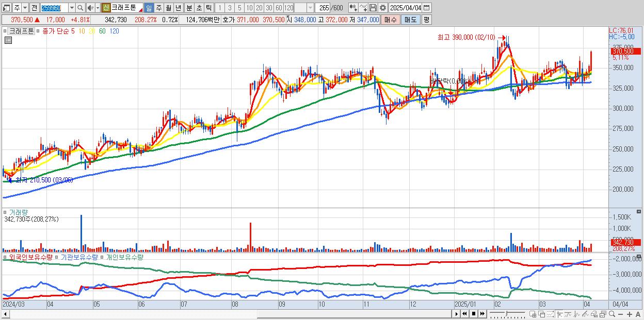The width and height of the screenshot is (644, 320).
Task: Click the 크래프톤 chart legend label
Action: (21, 31)
